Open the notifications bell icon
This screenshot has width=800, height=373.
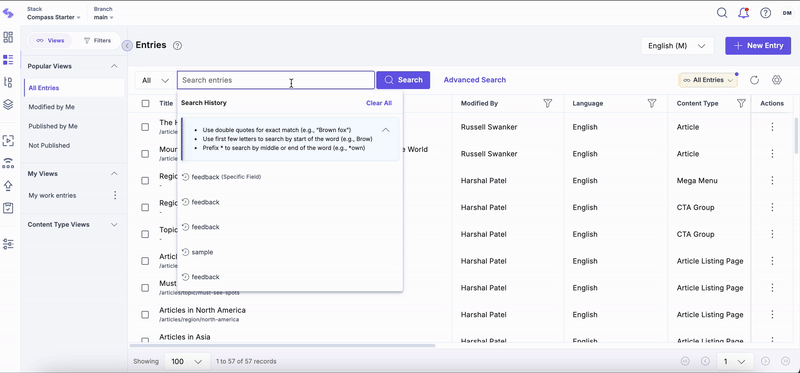pos(743,13)
